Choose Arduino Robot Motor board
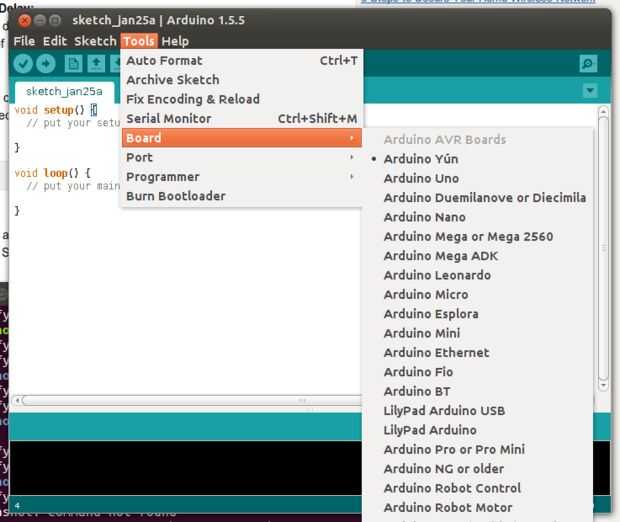 478,508
